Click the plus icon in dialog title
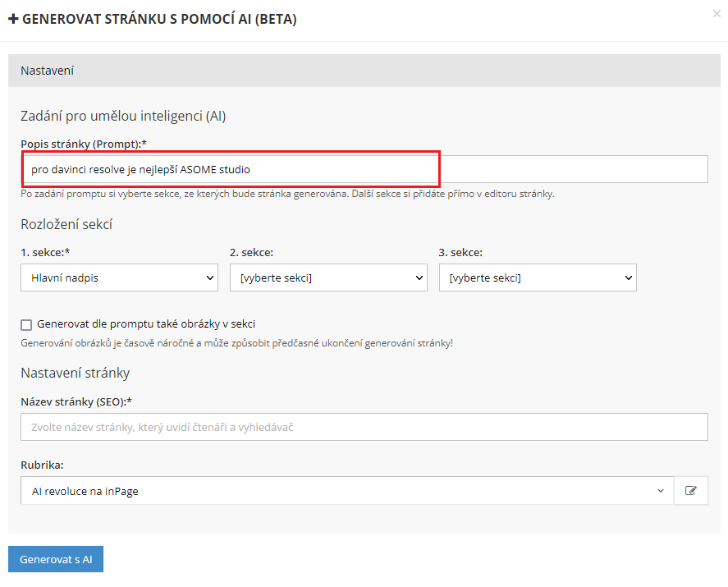 (13, 20)
